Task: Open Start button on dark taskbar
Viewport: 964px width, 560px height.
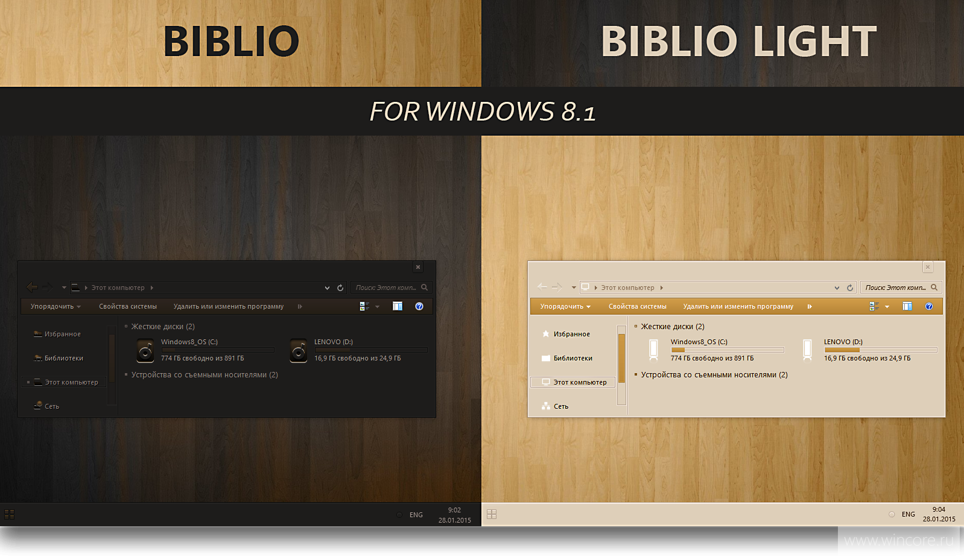Action: pyautogui.click(x=9, y=514)
